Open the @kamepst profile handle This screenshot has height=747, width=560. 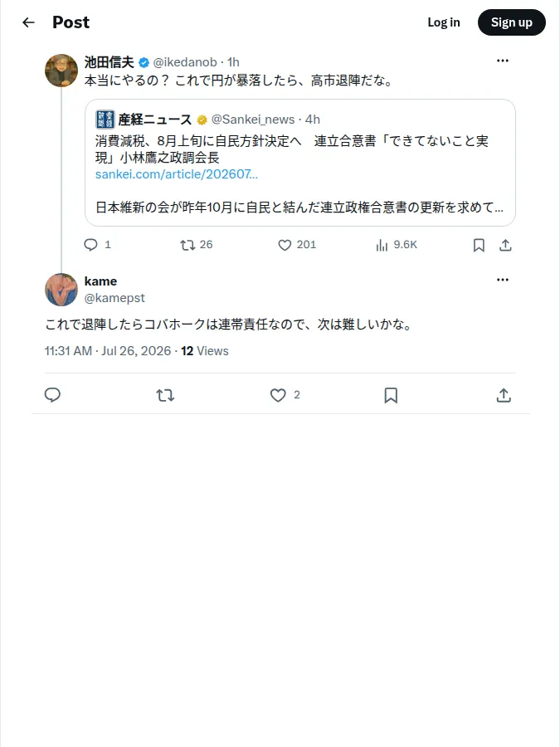114,298
